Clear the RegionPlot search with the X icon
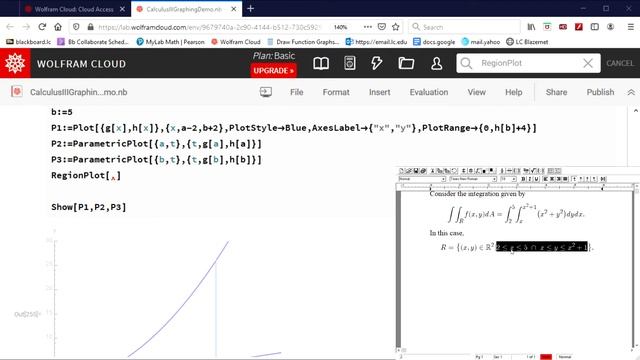The image size is (640, 360). 588,63
